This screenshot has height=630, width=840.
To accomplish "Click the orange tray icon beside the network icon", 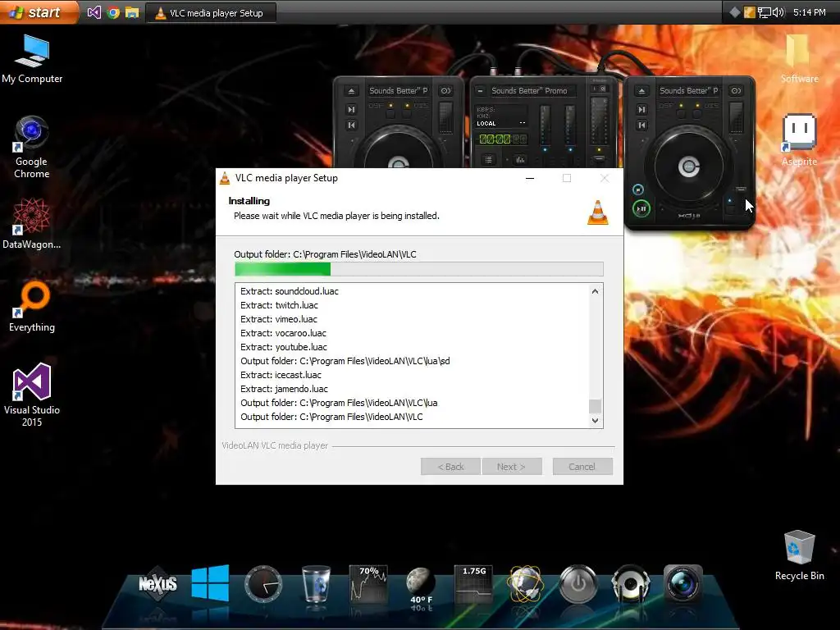I will pos(750,12).
